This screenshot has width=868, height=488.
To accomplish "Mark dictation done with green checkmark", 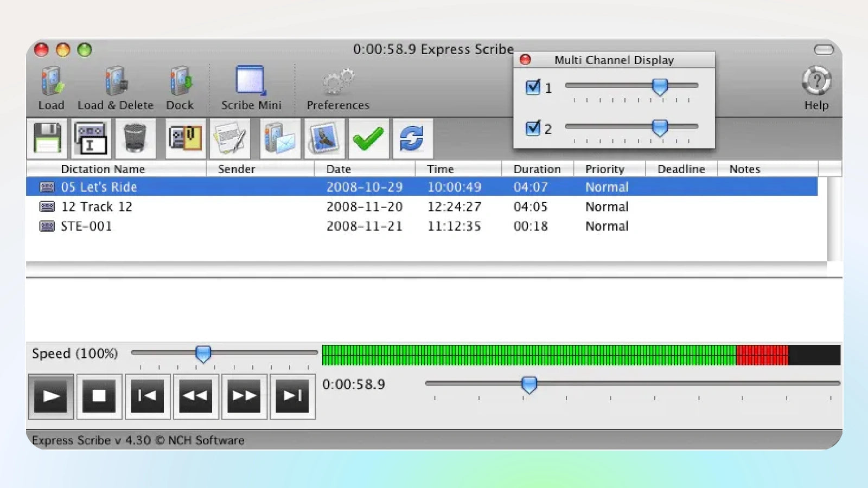I will point(368,138).
